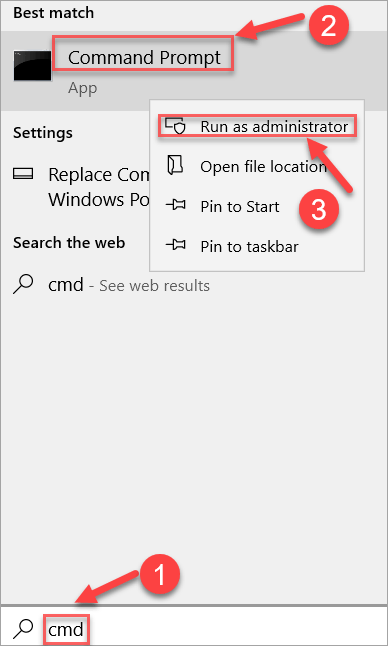Click the App label under Command Prompt
Image resolution: width=388 pixels, height=646 pixels.
[82, 88]
